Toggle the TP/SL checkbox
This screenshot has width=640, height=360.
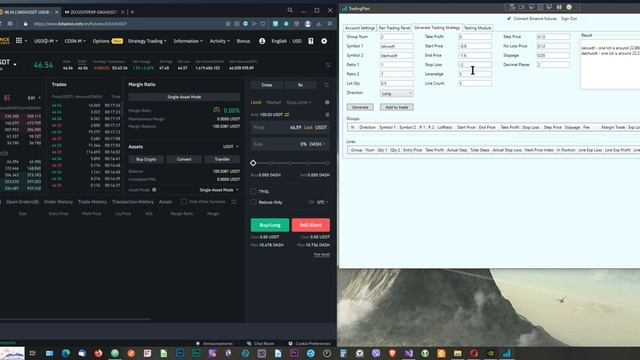click(x=254, y=191)
